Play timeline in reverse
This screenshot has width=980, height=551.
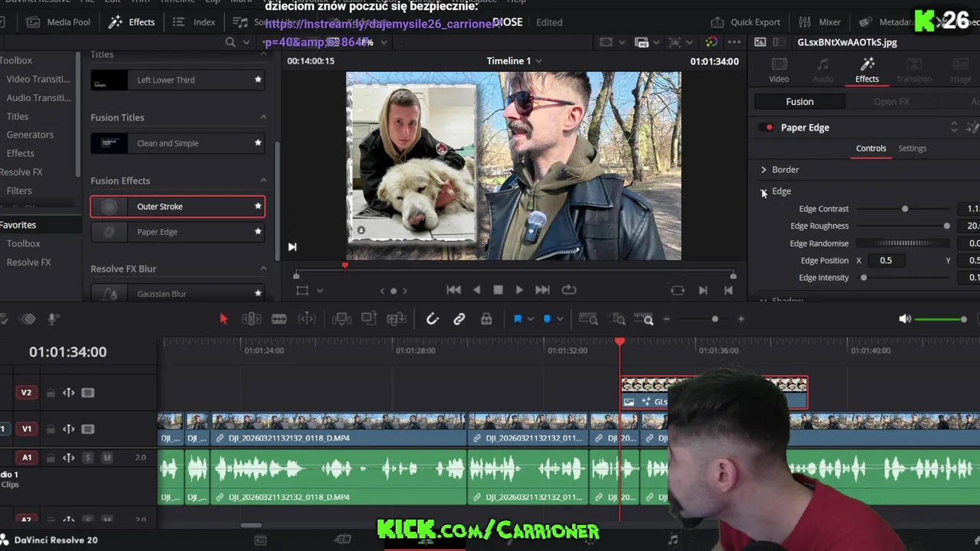pos(477,290)
